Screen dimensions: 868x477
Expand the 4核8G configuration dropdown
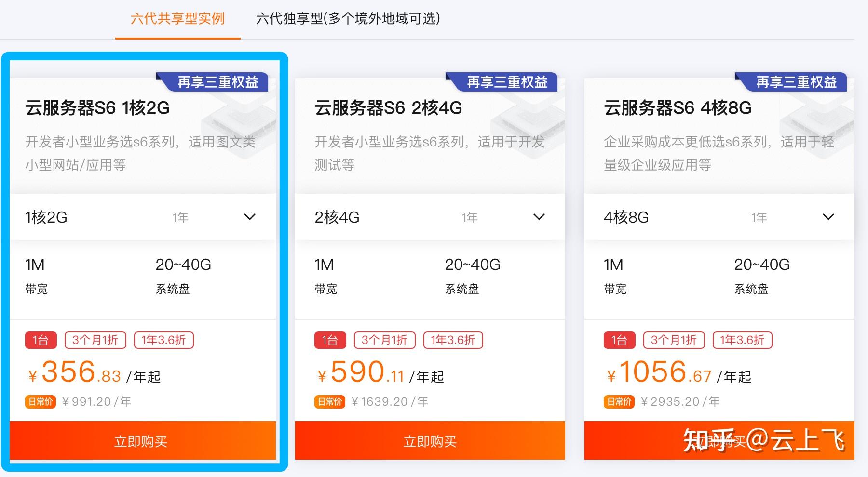point(828,217)
